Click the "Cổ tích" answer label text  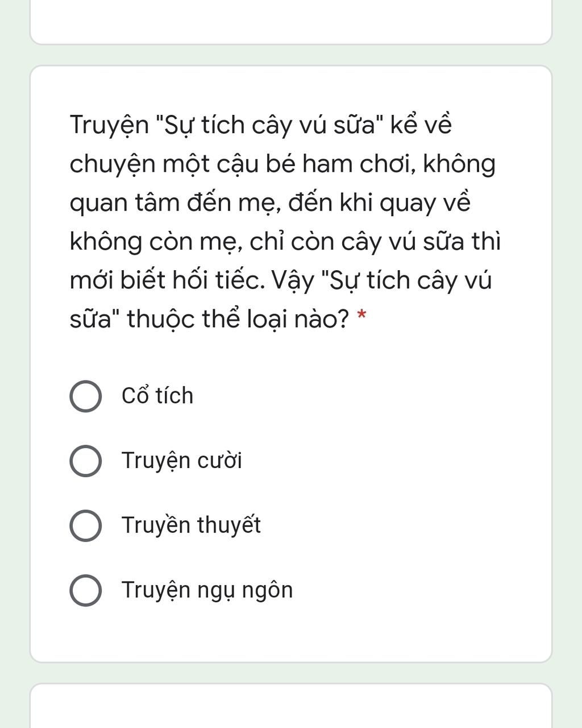[157, 396]
